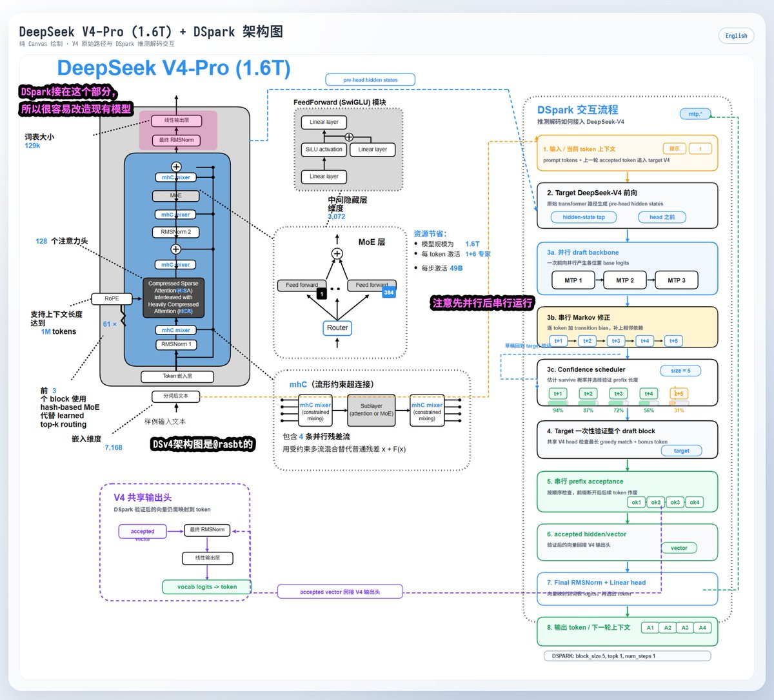Open the 3c Confidence scheduler card

click(x=628, y=383)
